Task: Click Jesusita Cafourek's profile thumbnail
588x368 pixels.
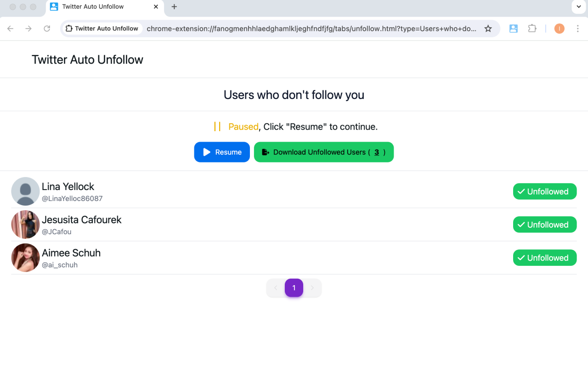Action: tap(25, 224)
